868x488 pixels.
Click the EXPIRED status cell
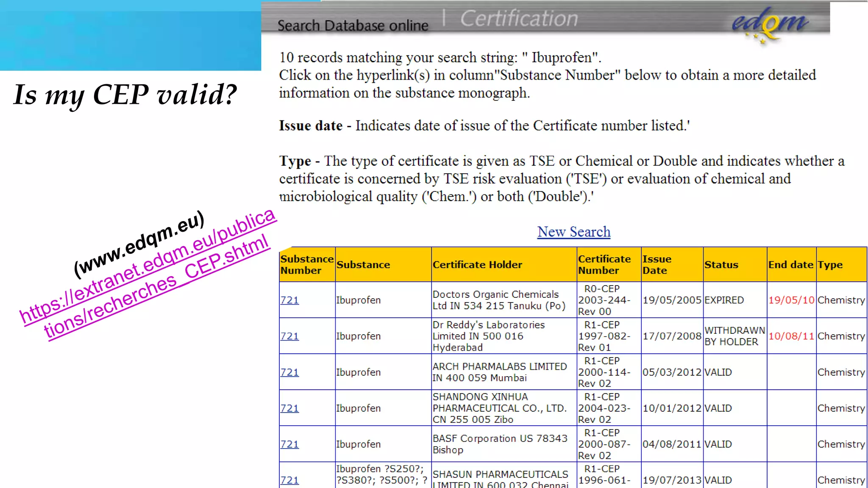tap(724, 300)
